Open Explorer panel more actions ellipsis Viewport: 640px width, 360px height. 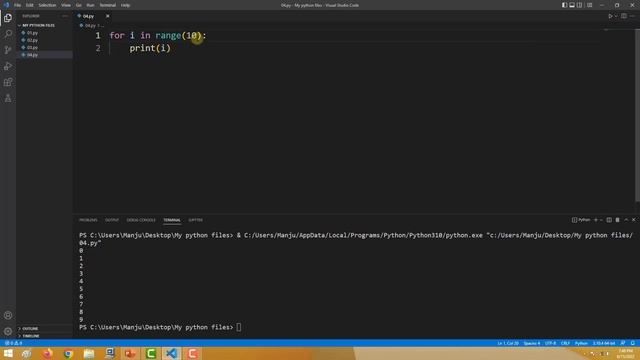point(65,16)
